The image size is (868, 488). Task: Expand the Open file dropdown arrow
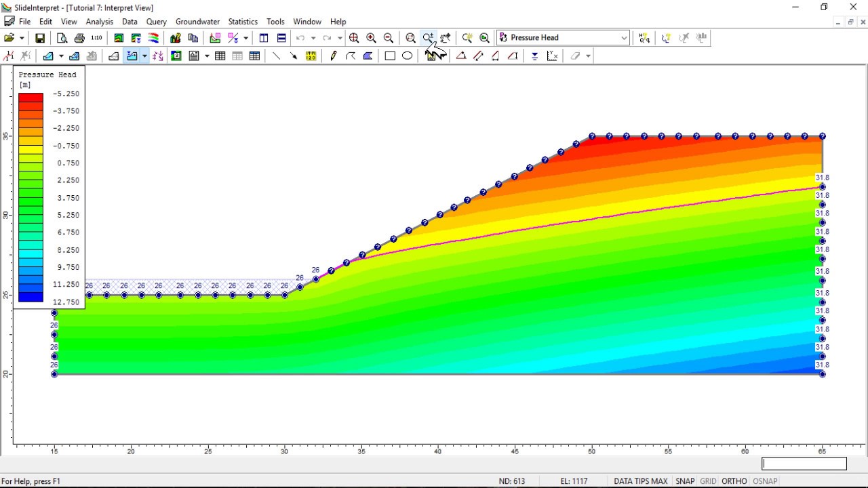click(x=22, y=38)
